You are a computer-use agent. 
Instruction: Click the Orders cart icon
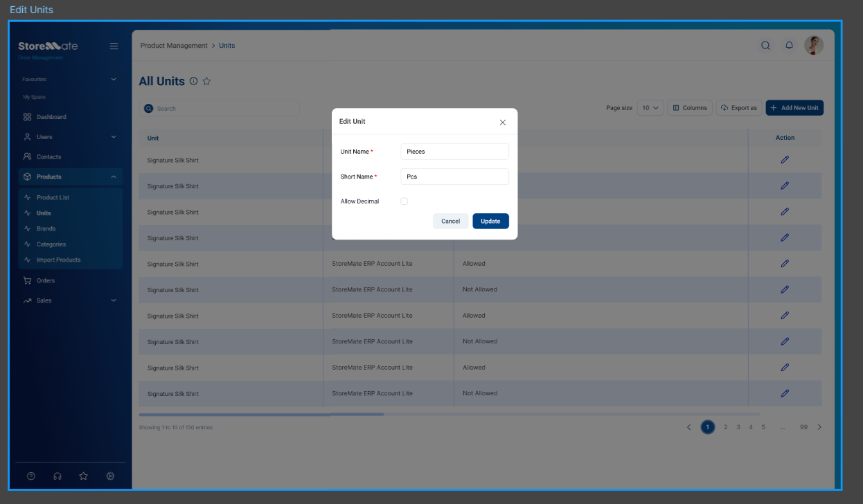coord(27,280)
